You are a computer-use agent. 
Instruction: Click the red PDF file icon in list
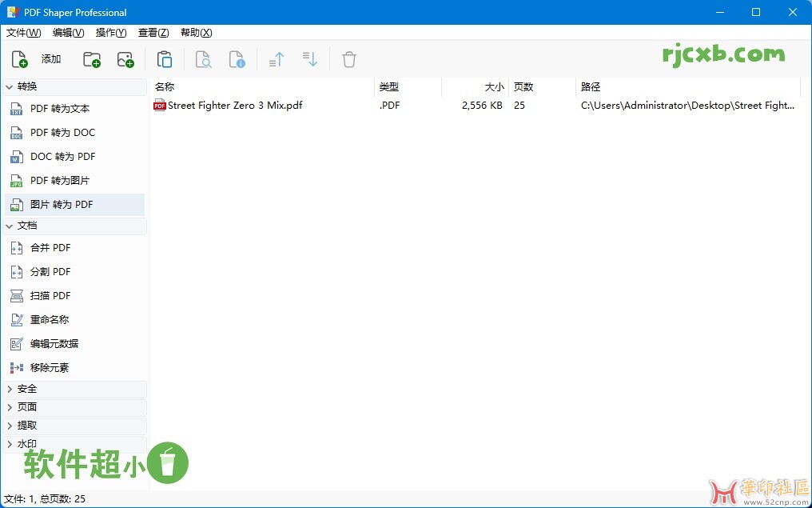[160, 106]
